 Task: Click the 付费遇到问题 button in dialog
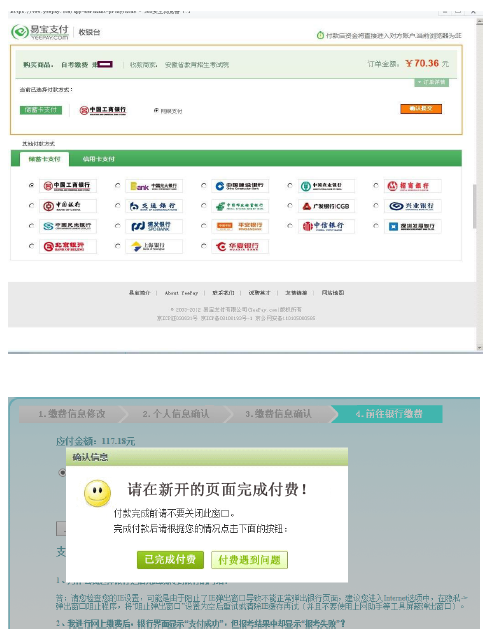249,560
